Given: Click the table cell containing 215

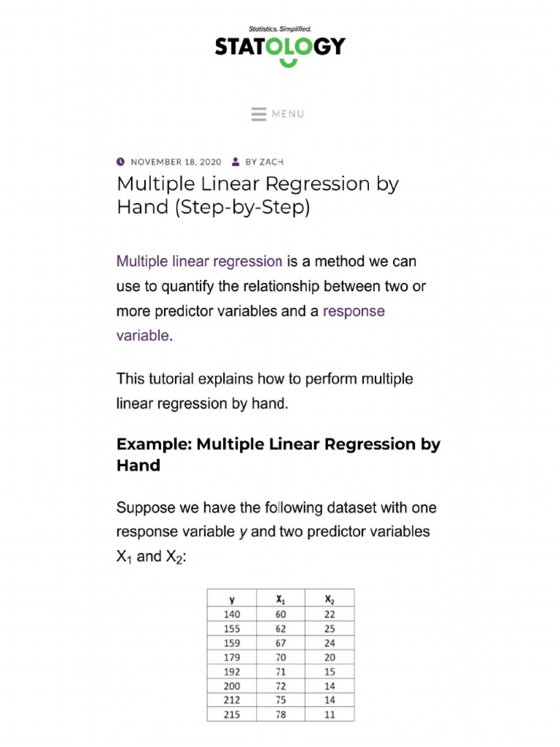Looking at the screenshot, I should [x=232, y=714].
